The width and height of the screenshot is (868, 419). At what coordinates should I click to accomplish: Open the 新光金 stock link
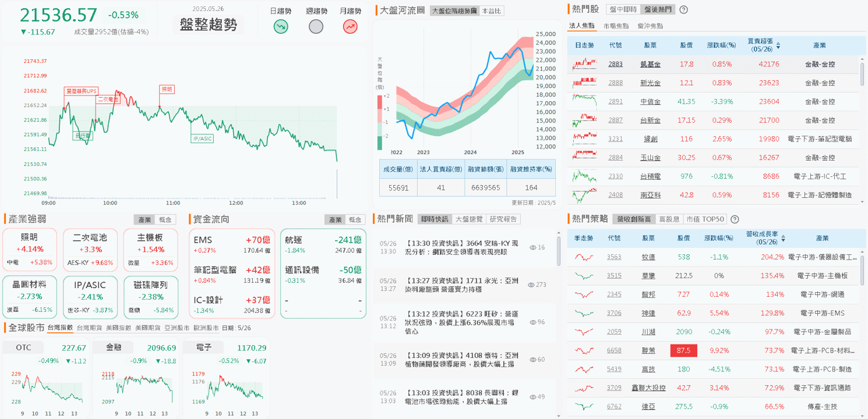pyautogui.click(x=650, y=83)
